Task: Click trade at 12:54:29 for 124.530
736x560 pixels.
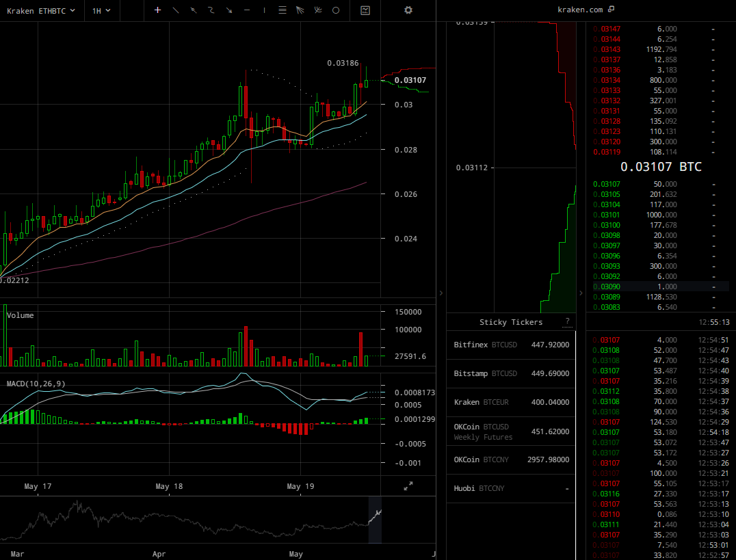Action: [661, 422]
